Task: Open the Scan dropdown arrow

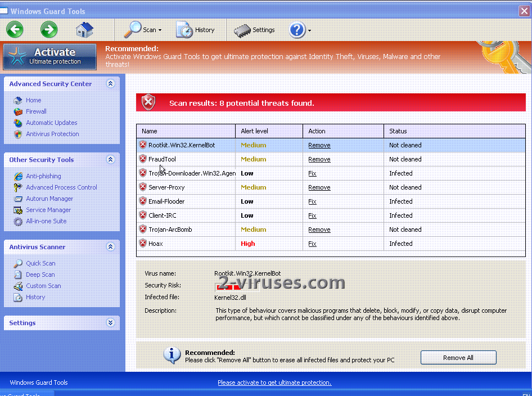Action: [x=160, y=30]
